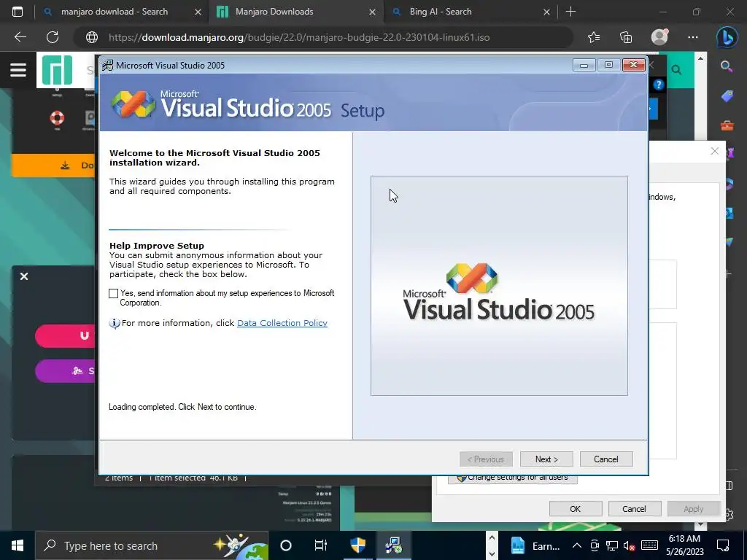
Task: Click the info icon beside Data Collection Policy
Action: click(x=115, y=323)
